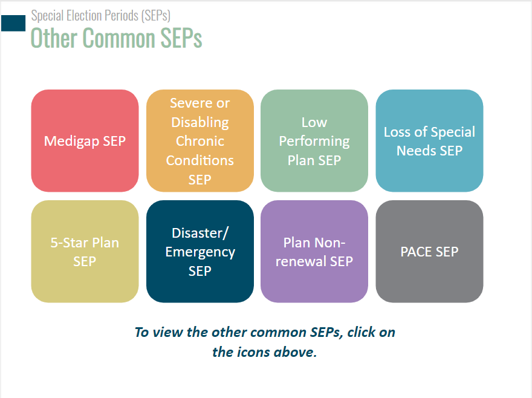Image resolution: width=532 pixels, height=398 pixels.
Task: Click the 'Other Common SEPs' heading
Action: click(x=116, y=38)
